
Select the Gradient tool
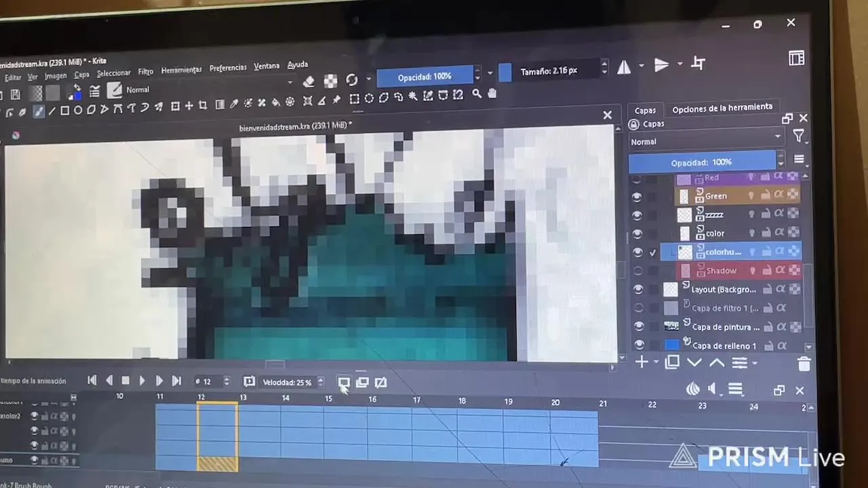point(220,104)
